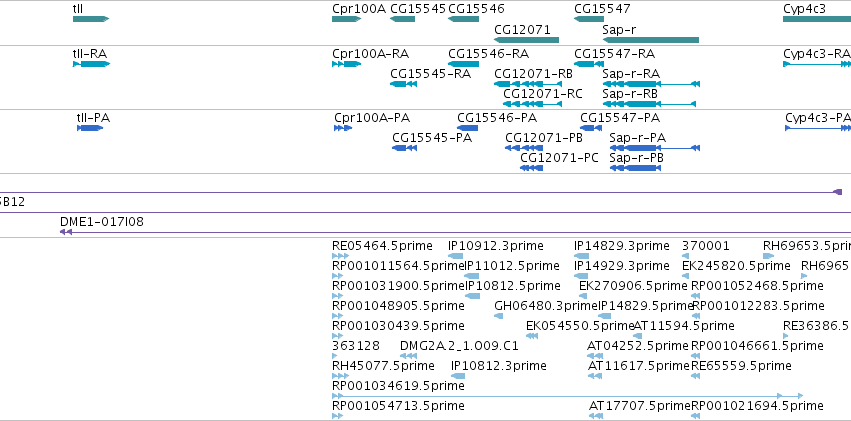
Task: Click the AT17707.5prime EST
Action: tap(596, 416)
